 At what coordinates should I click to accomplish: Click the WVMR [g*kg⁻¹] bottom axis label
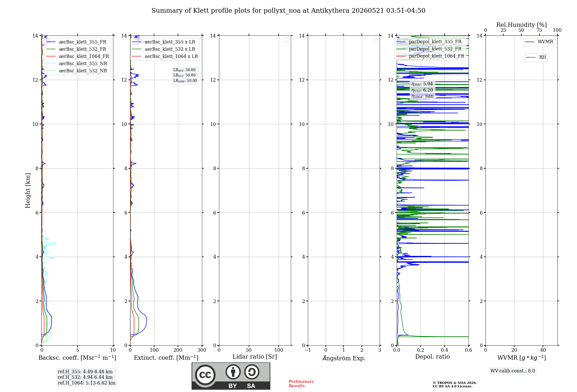(x=522, y=358)
